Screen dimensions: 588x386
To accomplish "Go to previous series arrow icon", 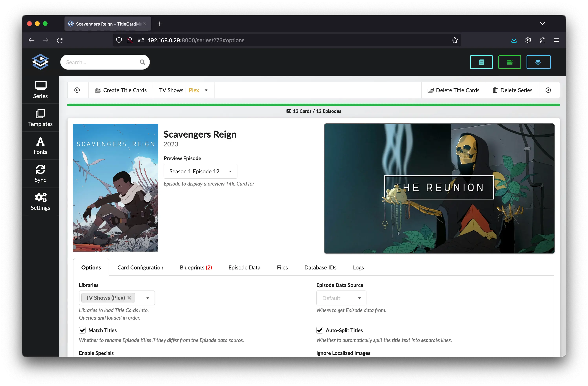I will click(77, 90).
